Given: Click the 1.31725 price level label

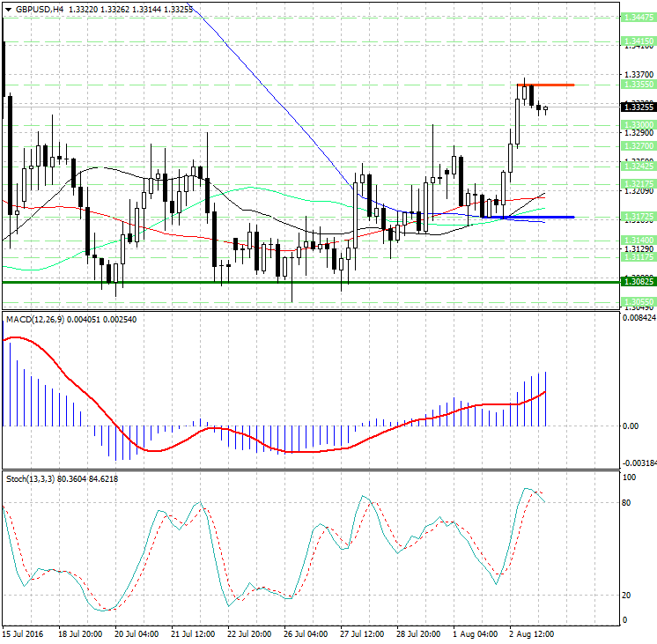Looking at the screenshot, I should pyautogui.click(x=637, y=216).
